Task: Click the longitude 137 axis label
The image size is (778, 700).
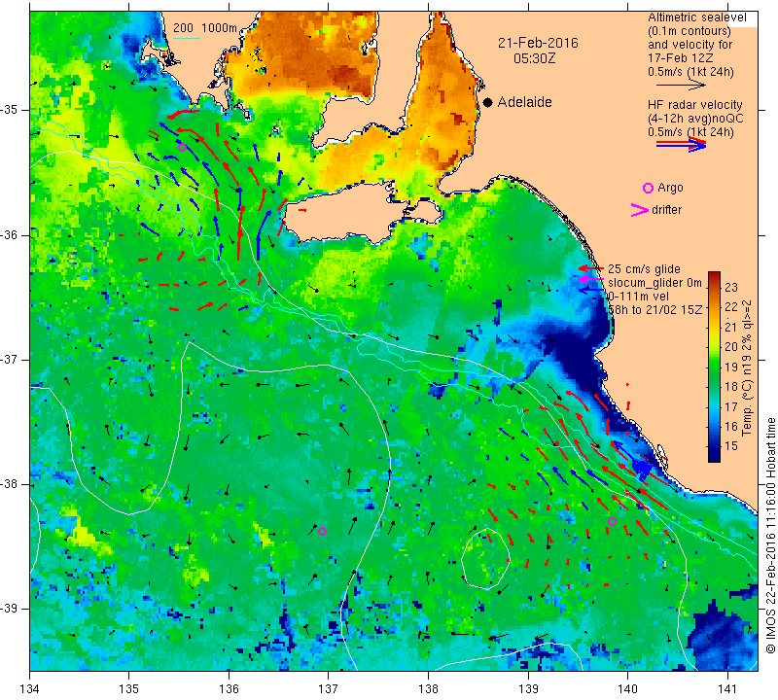Action: coord(329,688)
